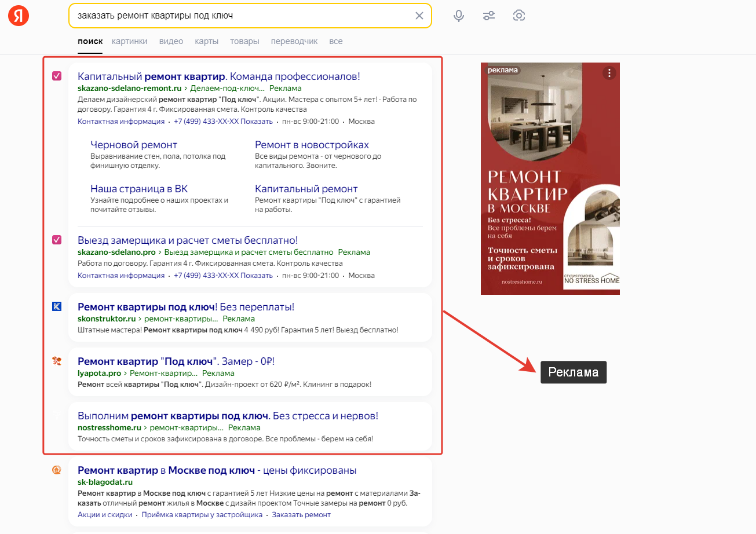
Task: Open "Ремонт квартир в Москве под ключ" result
Action: coord(217,470)
